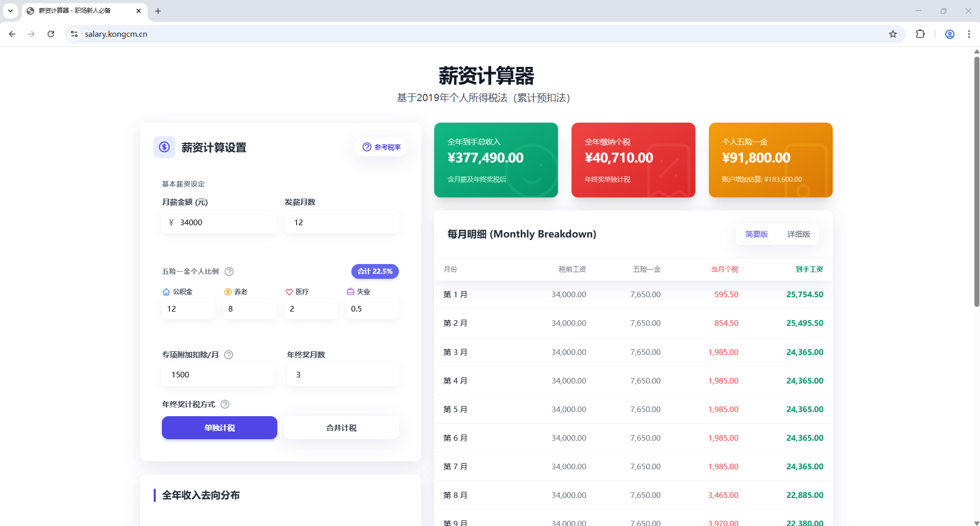The height and width of the screenshot is (526, 980).
Task: View site information in address bar
Action: 75,34
